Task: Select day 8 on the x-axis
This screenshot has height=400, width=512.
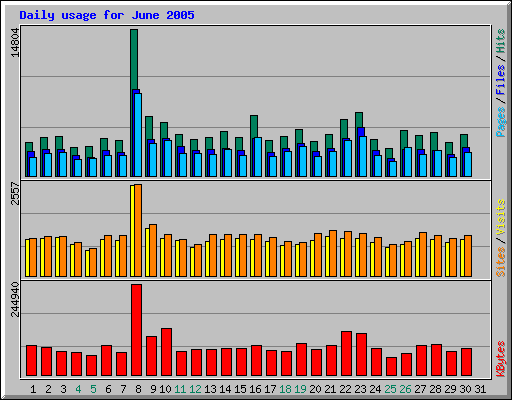Action: tap(138, 389)
